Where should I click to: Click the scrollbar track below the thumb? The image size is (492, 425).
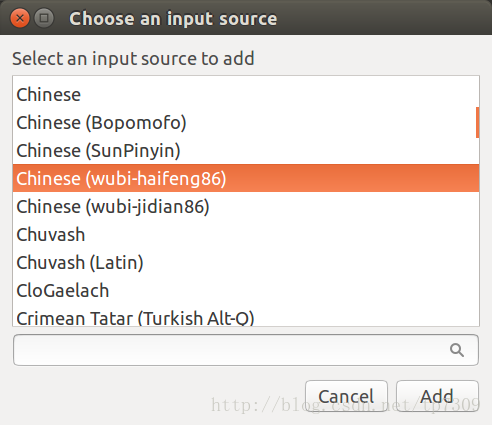click(x=477, y=232)
